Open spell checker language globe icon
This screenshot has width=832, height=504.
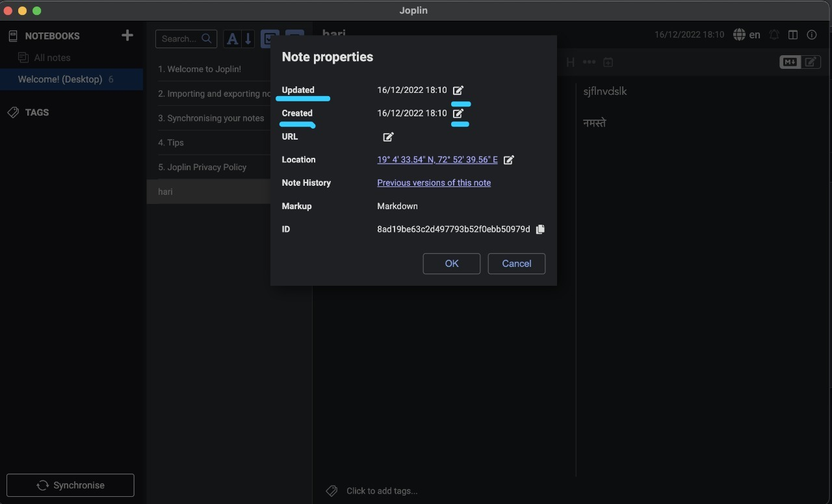coord(739,34)
